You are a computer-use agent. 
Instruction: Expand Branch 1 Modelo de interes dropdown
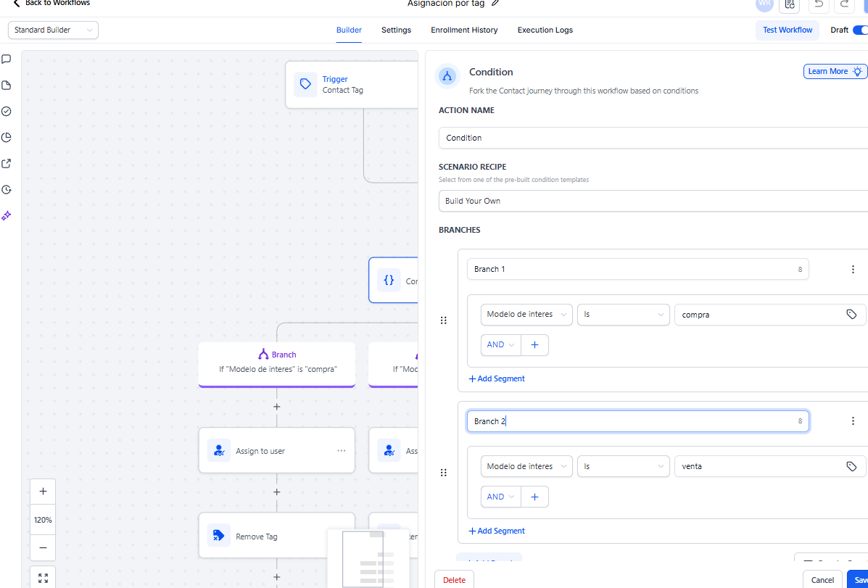coord(526,315)
